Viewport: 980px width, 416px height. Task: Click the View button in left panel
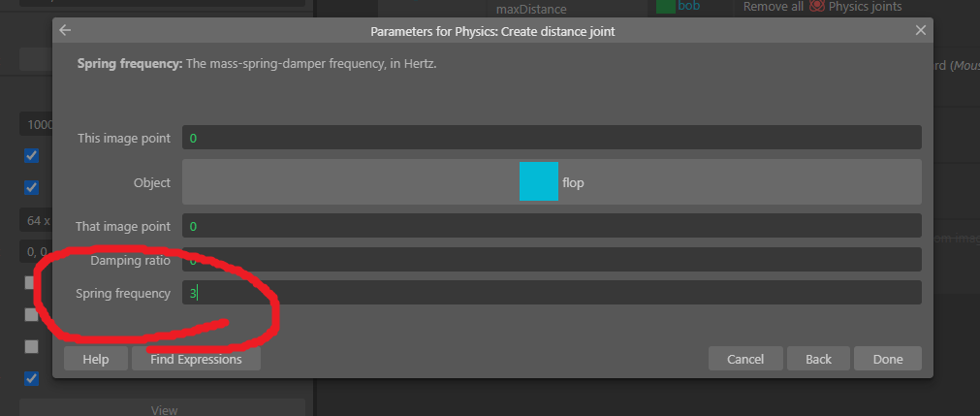click(x=164, y=409)
